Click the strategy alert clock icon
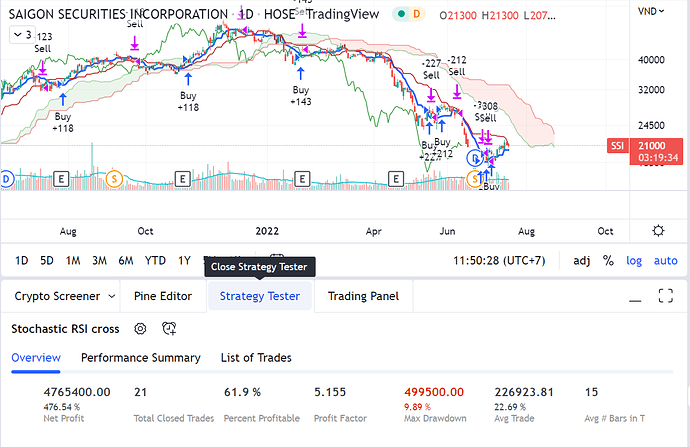 click(169, 328)
